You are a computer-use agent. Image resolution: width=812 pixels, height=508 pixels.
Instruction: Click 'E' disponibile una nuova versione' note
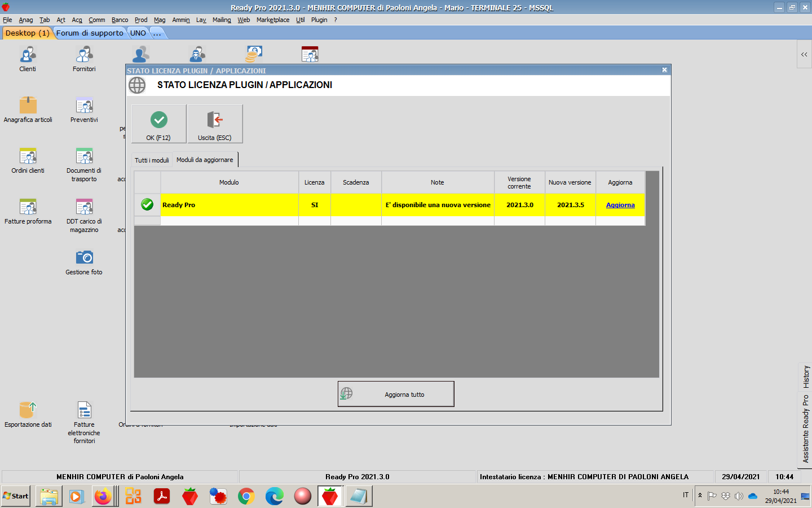click(438, 205)
